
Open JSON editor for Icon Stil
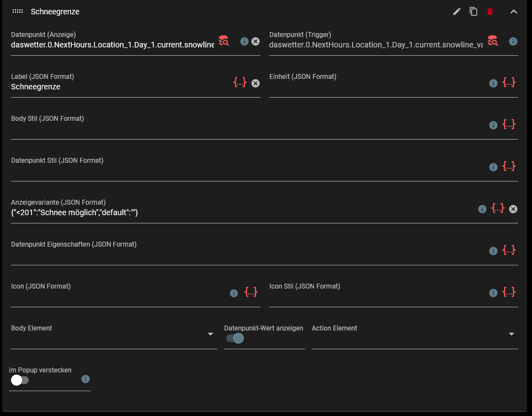(509, 292)
